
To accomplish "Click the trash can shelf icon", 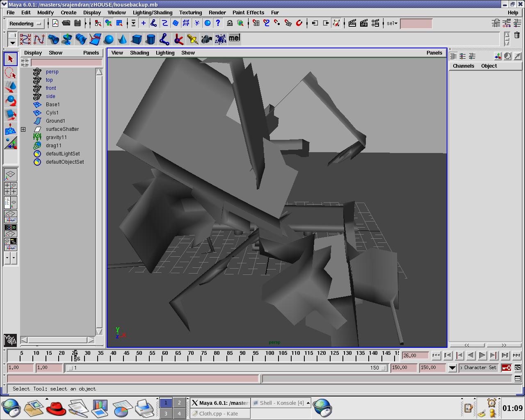I will coord(517,36).
